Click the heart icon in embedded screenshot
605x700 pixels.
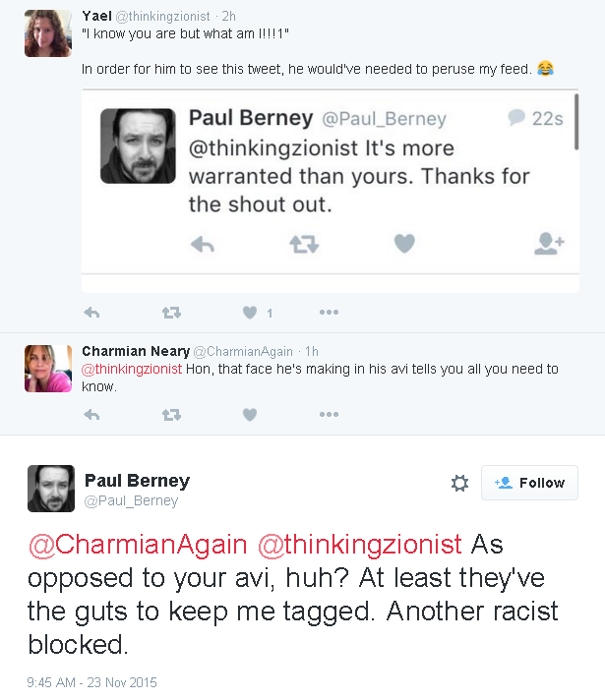[x=404, y=245]
